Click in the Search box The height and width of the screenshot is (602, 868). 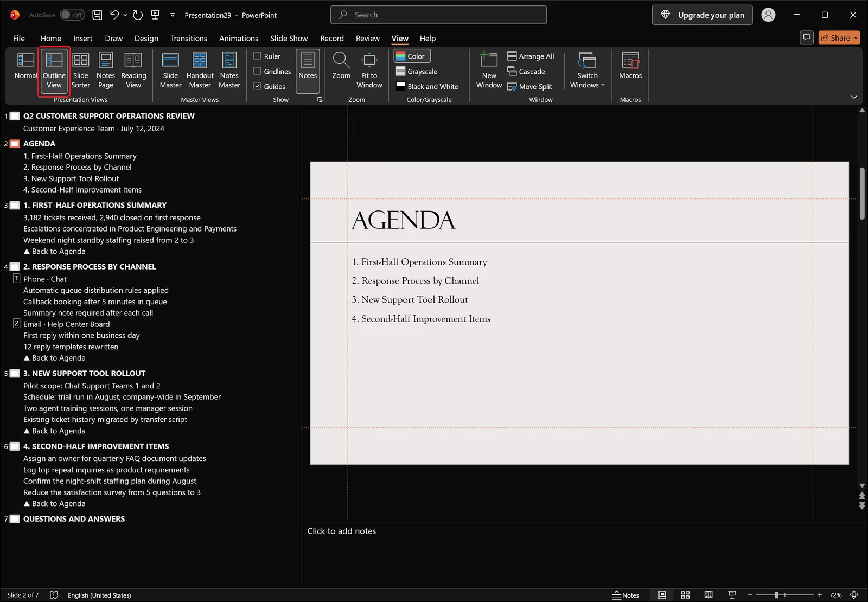click(438, 15)
